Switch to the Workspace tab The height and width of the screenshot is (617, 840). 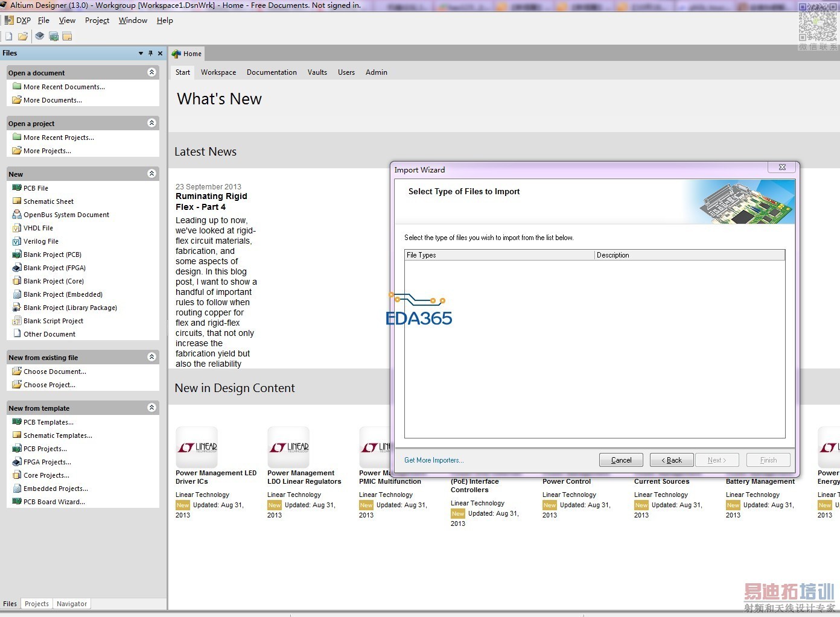pyautogui.click(x=218, y=72)
